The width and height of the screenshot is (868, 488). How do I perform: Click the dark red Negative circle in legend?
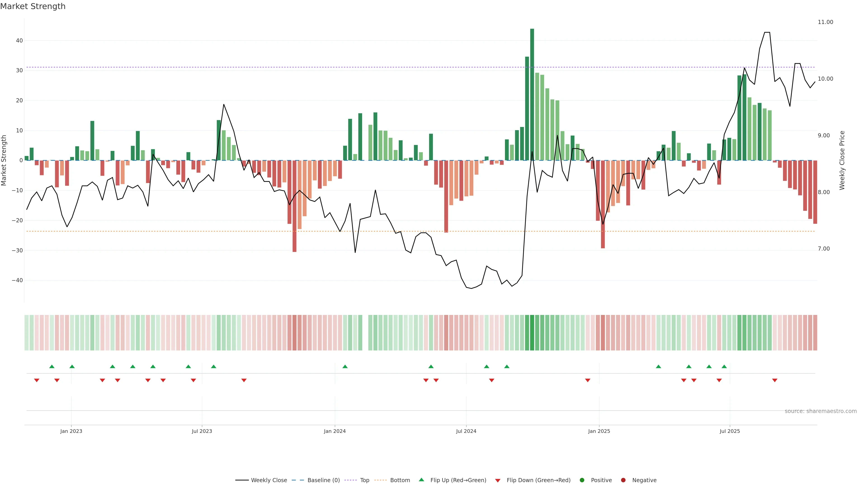tap(623, 480)
